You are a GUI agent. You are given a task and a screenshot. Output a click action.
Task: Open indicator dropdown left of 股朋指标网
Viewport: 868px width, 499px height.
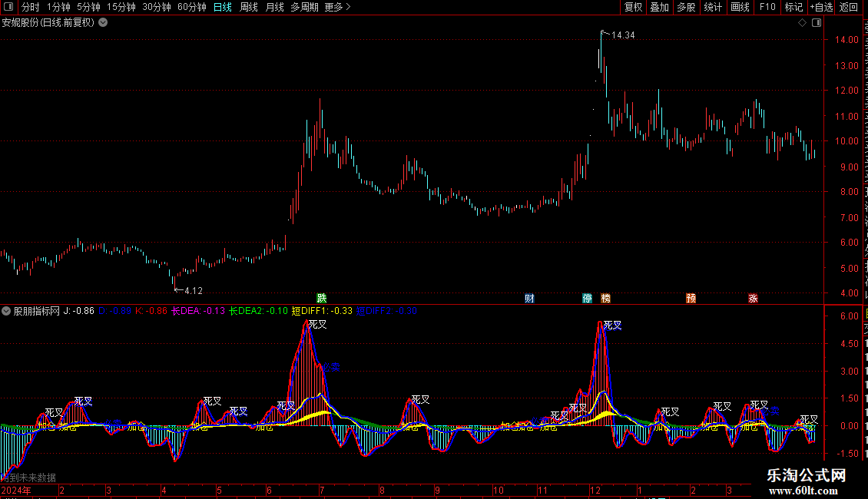click(x=6, y=311)
